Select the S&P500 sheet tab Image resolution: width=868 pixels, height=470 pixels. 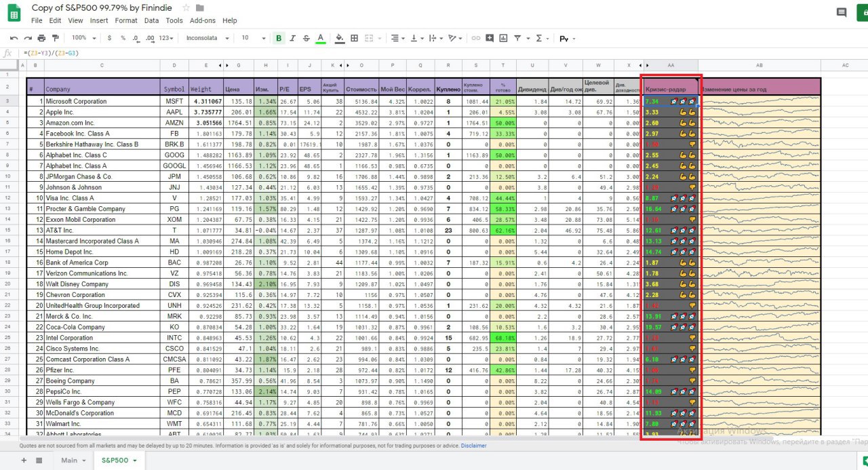pos(119,461)
